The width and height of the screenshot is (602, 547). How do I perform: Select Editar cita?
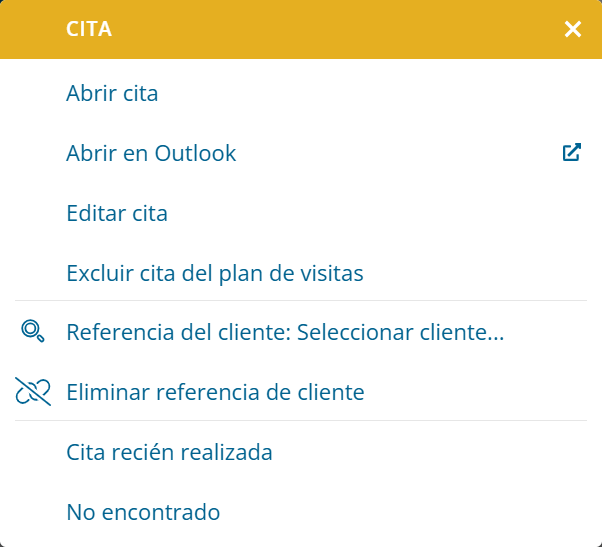(301, 213)
